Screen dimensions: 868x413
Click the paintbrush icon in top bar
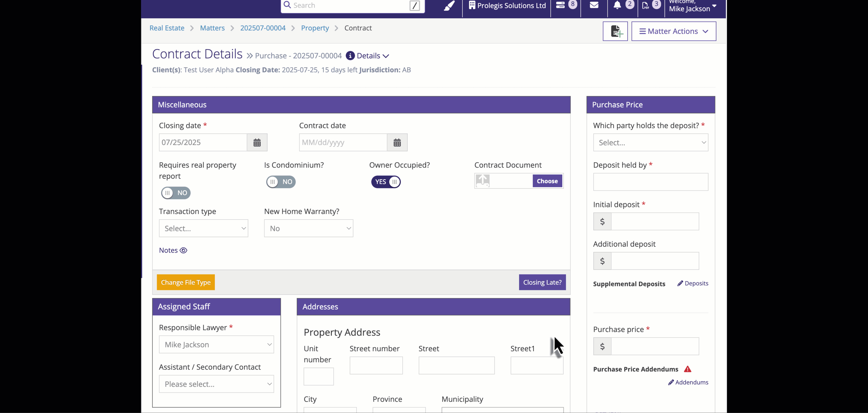click(x=449, y=6)
